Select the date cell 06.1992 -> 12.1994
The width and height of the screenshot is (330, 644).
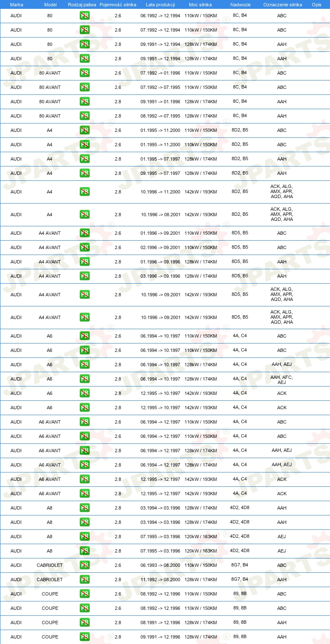160,16
